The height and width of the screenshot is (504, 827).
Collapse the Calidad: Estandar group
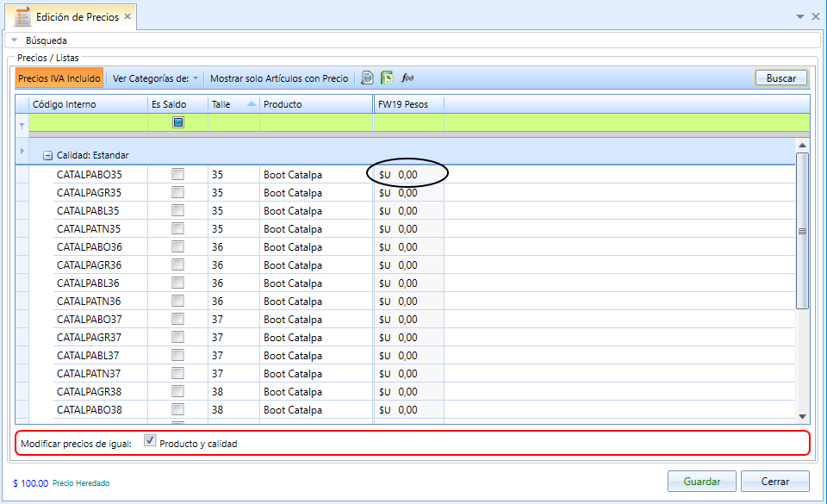(47, 156)
